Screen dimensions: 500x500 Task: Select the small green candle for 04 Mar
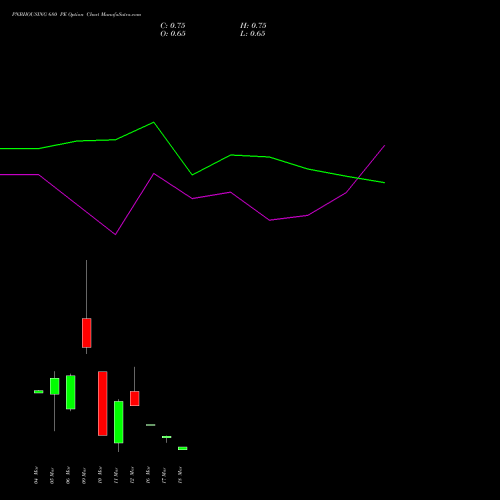[x=39, y=392]
